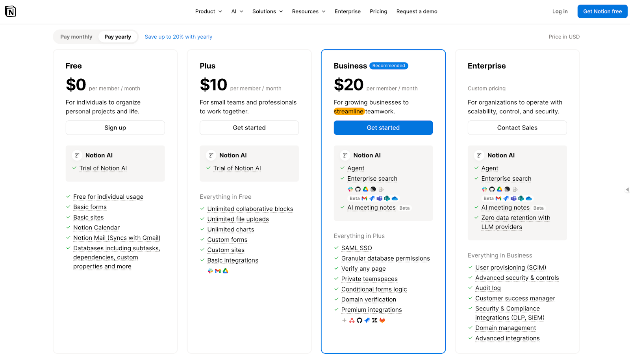Click Microsoft Teams icon in Business plan

(x=380, y=198)
